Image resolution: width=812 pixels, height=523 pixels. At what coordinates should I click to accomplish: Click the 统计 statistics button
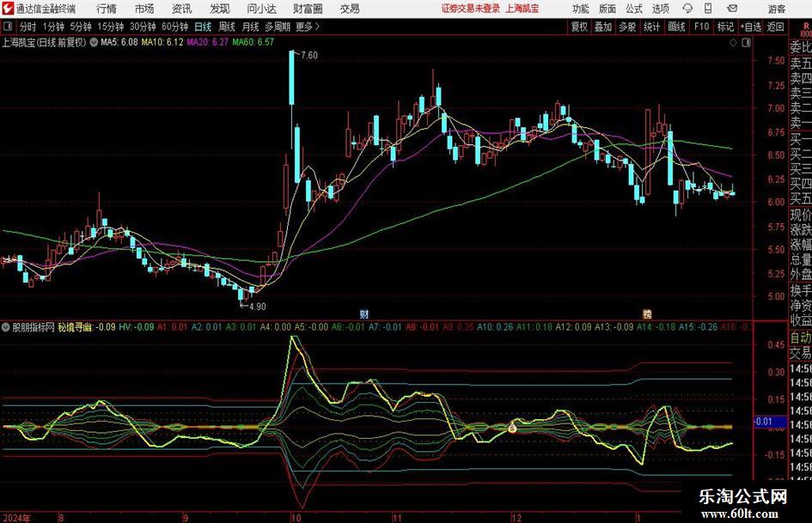[651, 27]
